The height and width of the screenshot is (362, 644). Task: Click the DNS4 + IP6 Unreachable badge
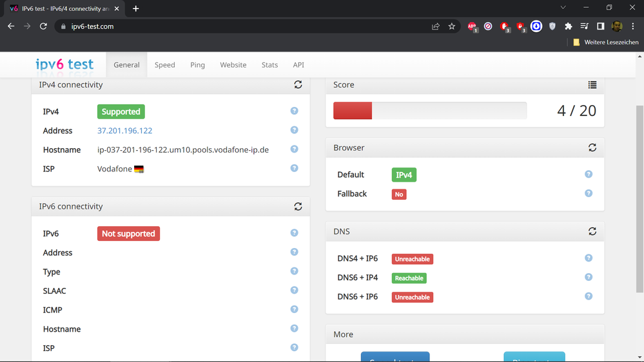click(x=413, y=259)
